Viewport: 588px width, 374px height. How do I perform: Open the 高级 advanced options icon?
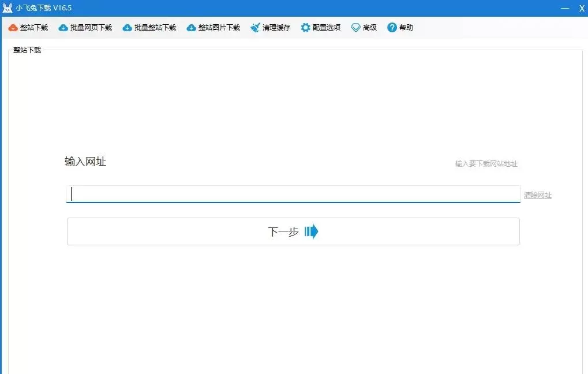point(355,27)
